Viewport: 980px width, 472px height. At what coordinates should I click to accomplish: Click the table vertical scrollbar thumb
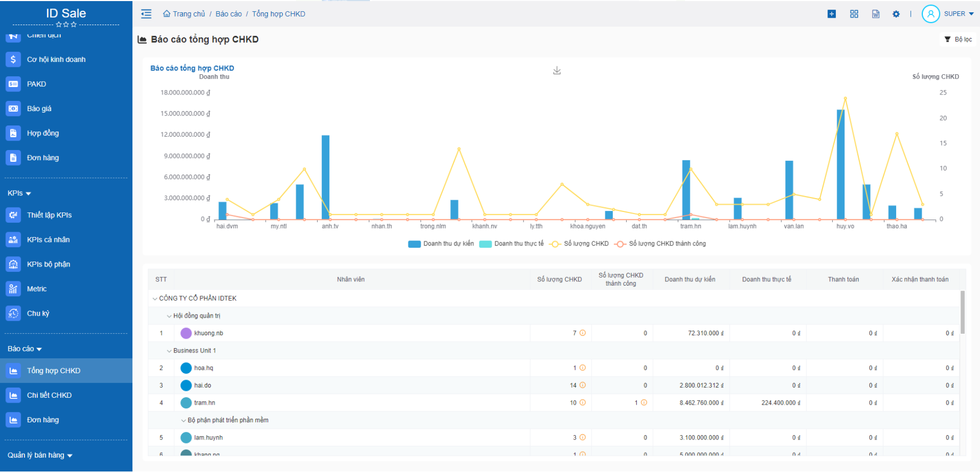pyautogui.click(x=963, y=312)
